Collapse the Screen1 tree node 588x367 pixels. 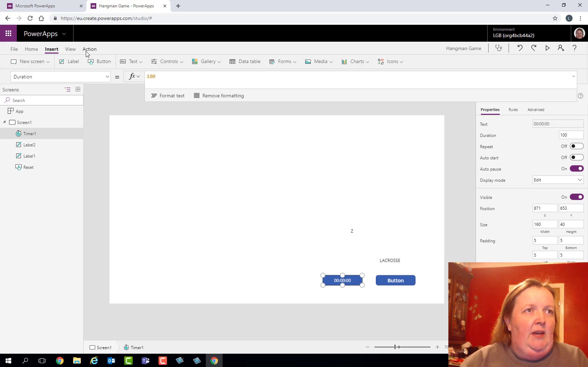(5, 122)
